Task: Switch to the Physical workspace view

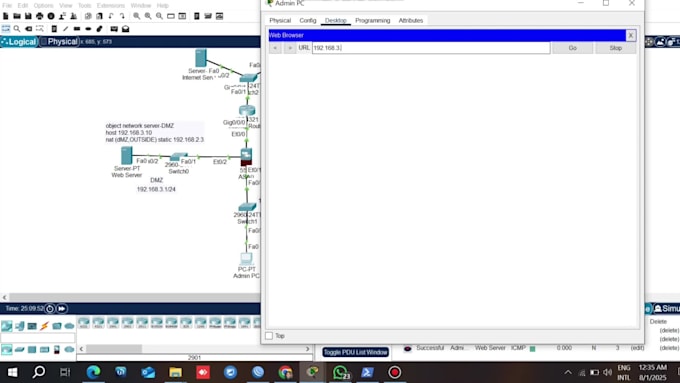Action: [x=59, y=42]
